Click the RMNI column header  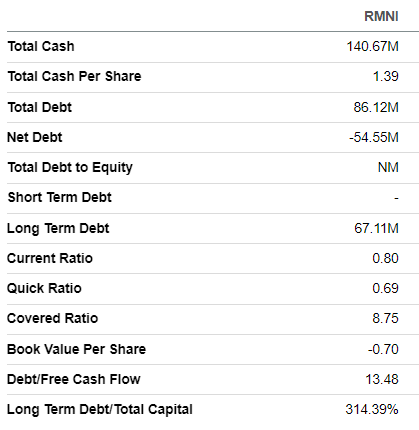[381, 16]
